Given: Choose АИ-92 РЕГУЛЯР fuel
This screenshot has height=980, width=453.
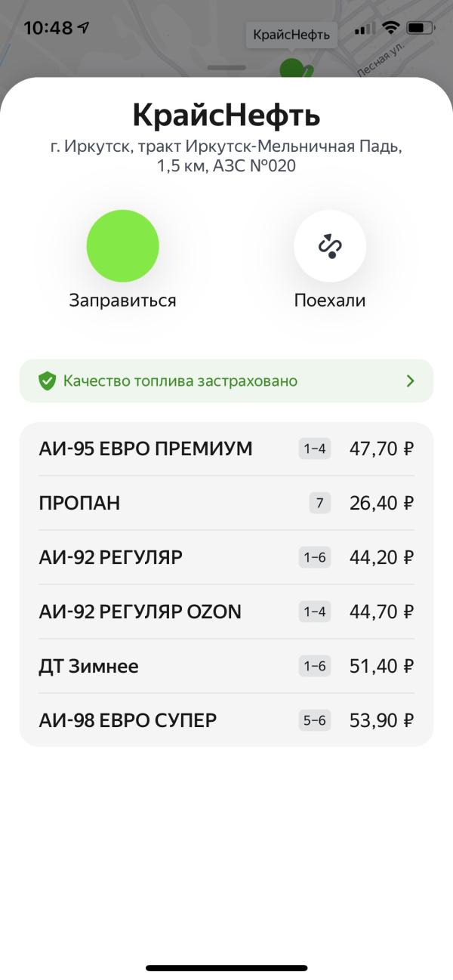Looking at the screenshot, I should click(x=226, y=558).
